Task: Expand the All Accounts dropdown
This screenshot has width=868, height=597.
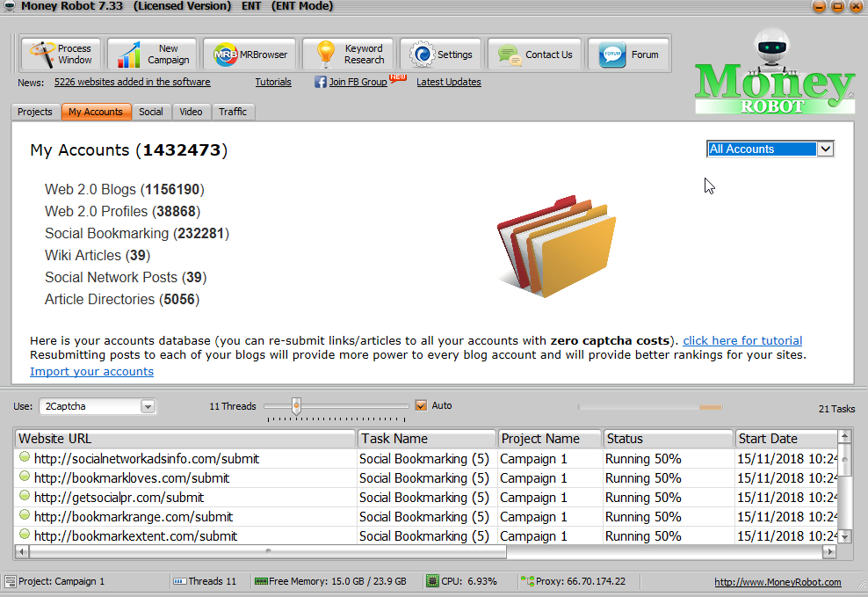Action: tap(825, 149)
